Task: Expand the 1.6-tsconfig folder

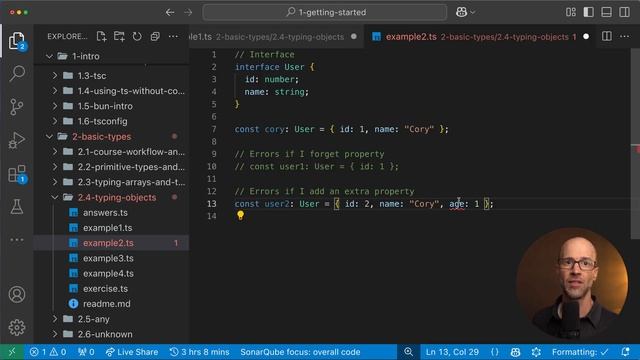Action: pyautogui.click(x=111, y=121)
